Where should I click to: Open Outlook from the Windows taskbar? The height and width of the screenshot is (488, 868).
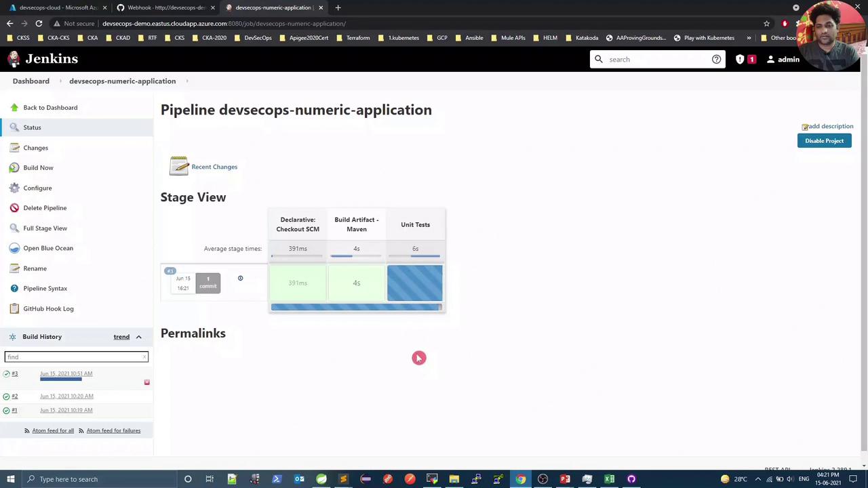[x=299, y=479]
